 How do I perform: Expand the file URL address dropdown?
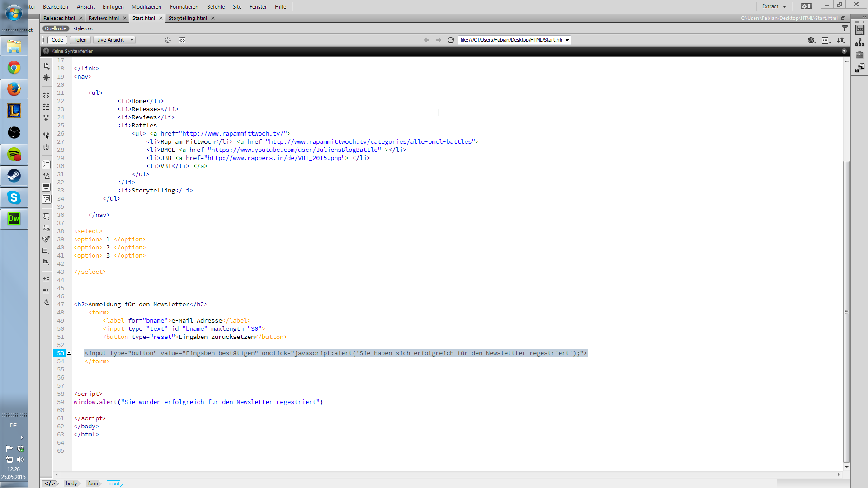tap(567, 40)
